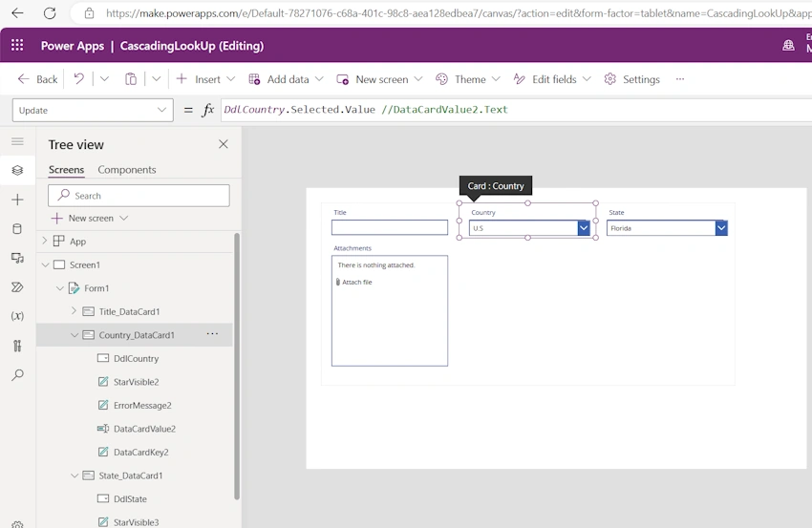Viewport: 812px width, 528px height.
Task: Click into the formula bar
Action: pos(516,110)
